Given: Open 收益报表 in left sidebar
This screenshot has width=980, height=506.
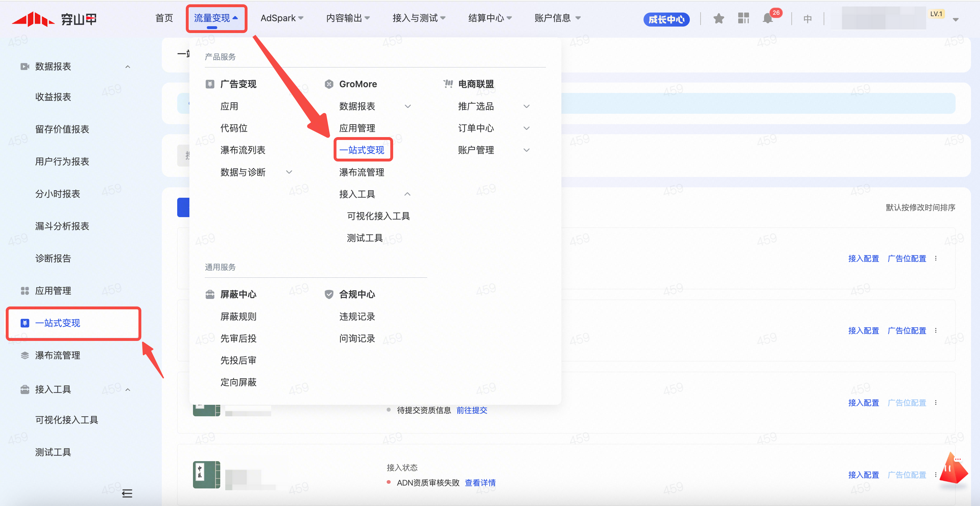Looking at the screenshot, I should (53, 97).
